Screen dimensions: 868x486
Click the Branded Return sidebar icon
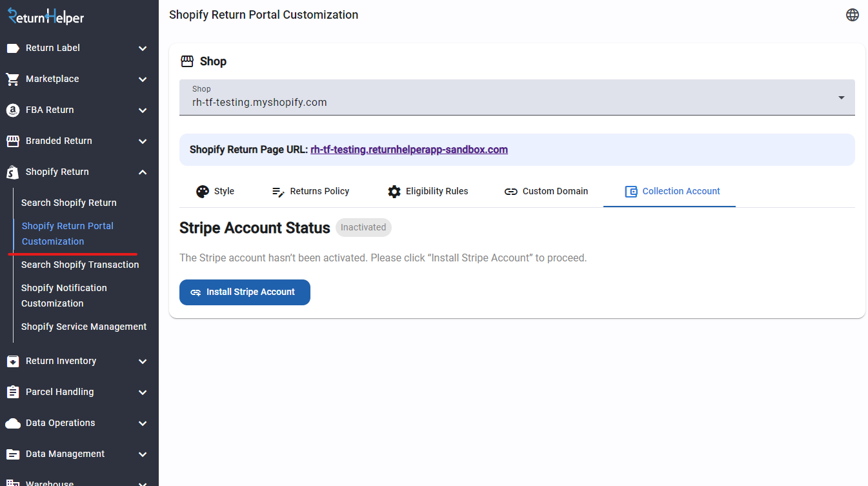point(13,141)
